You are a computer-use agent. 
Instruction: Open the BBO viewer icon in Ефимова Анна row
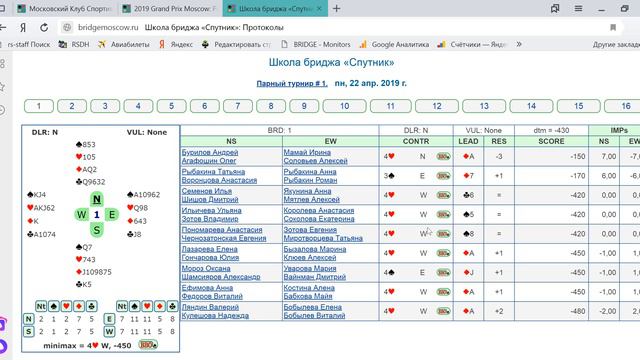[x=443, y=292]
